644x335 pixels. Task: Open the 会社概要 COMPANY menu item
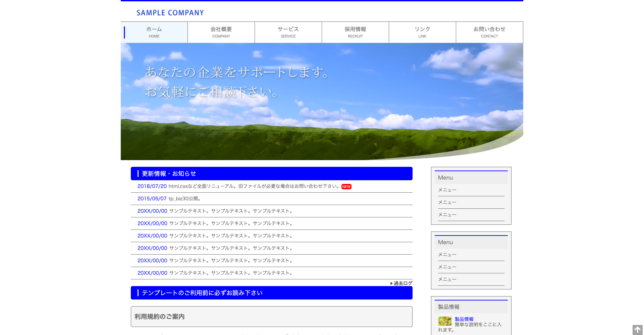[x=221, y=32]
